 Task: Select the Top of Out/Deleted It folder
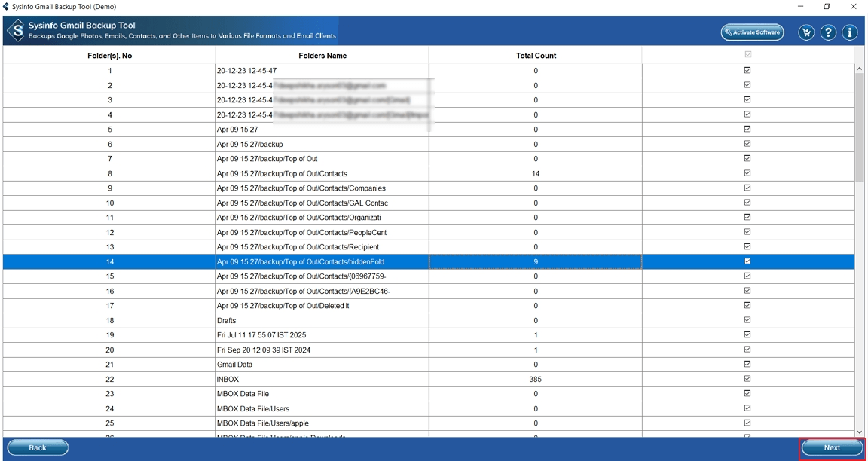click(x=283, y=306)
